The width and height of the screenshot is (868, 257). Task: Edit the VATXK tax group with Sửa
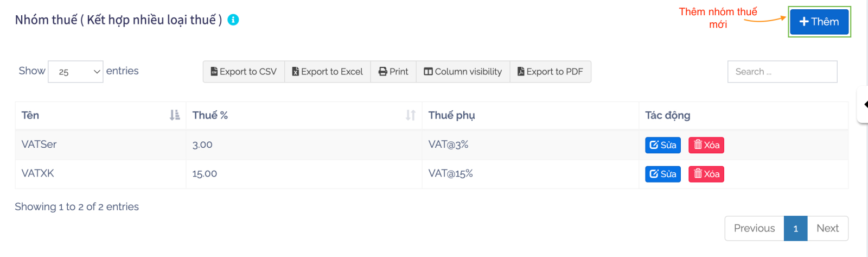pos(662,174)
